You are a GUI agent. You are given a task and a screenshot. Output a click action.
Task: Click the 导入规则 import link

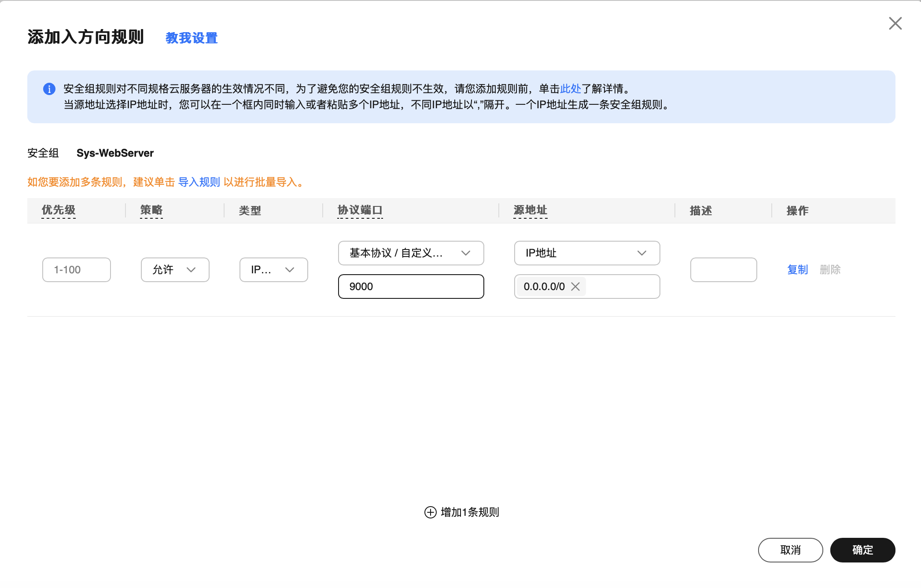pyautogui.click(x=199, y=182)
